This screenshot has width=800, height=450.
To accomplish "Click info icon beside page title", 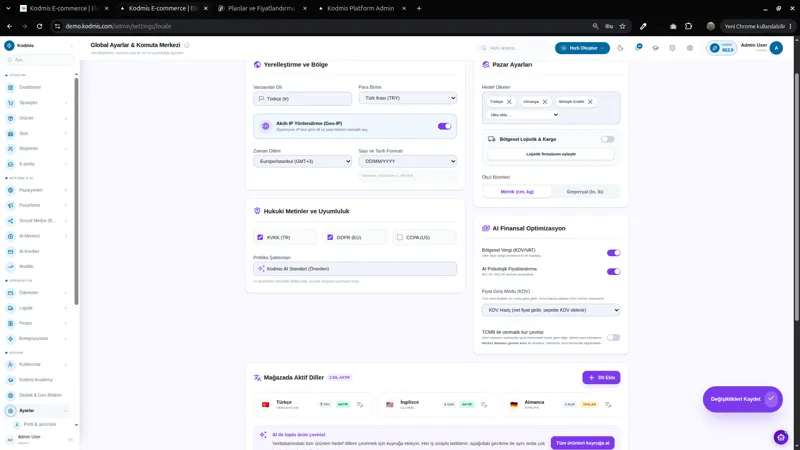I will [187, 45].
